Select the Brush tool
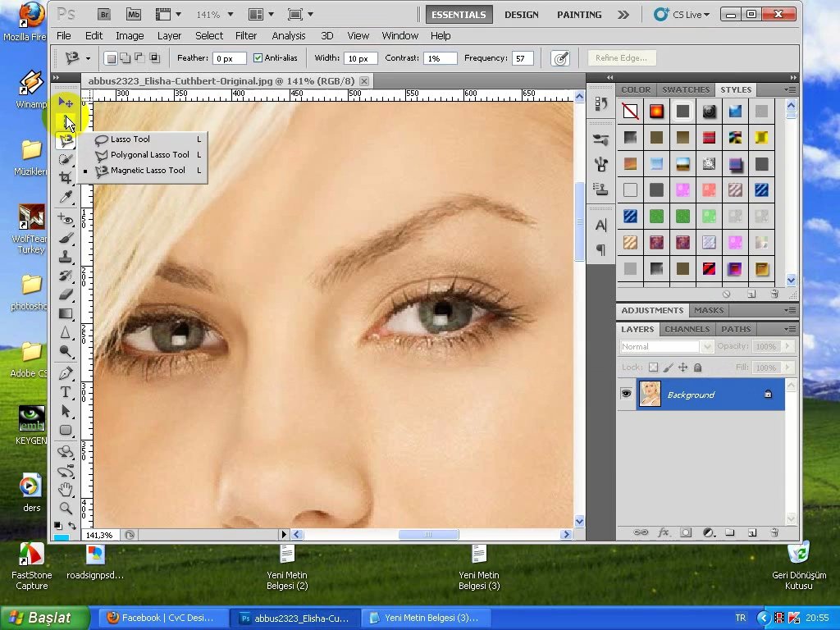Viewport: 840px width, 630px height. [66, 238]
